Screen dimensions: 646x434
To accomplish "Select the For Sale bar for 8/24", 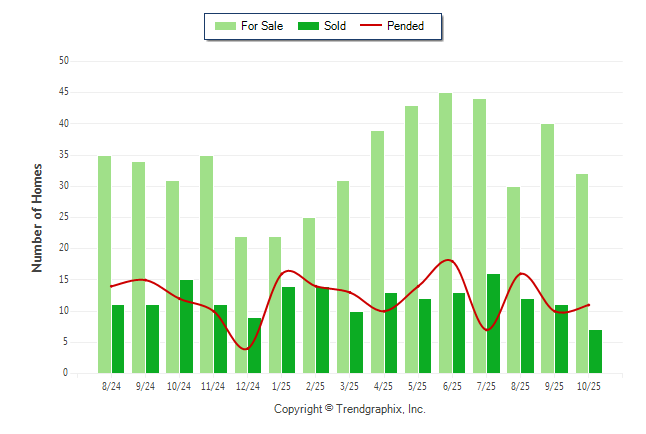I will (x=104, y=264).
